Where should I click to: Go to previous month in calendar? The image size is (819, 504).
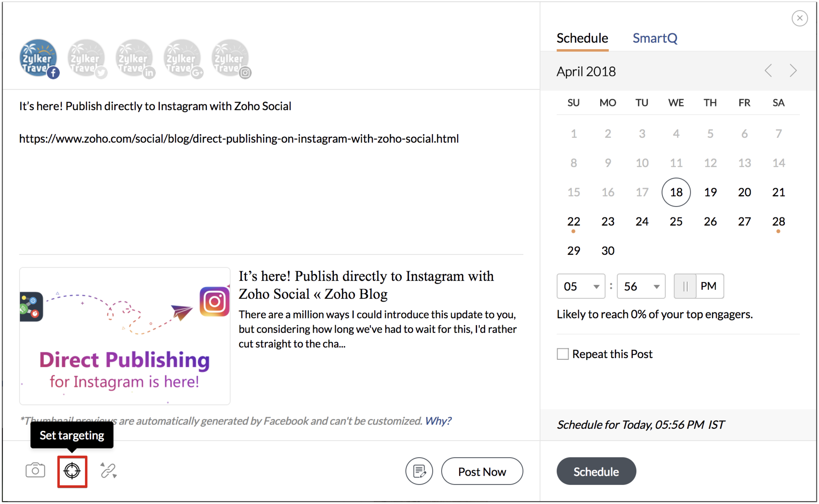[x=768, y=71]
